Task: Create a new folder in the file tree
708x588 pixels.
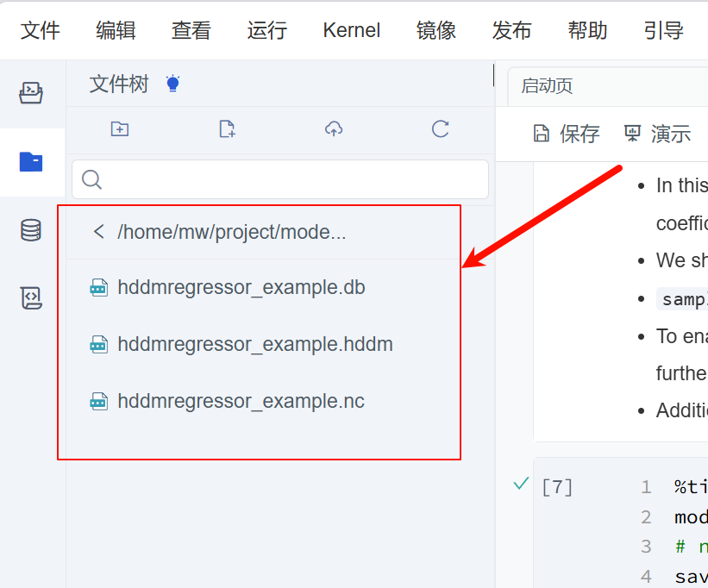Action: pos(119,128)
